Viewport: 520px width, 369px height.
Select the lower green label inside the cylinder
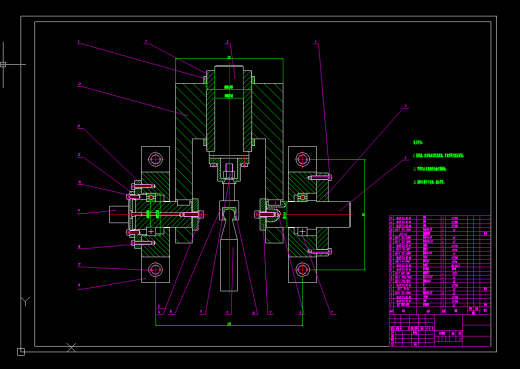pyautogui.click(x=228, y=96)
